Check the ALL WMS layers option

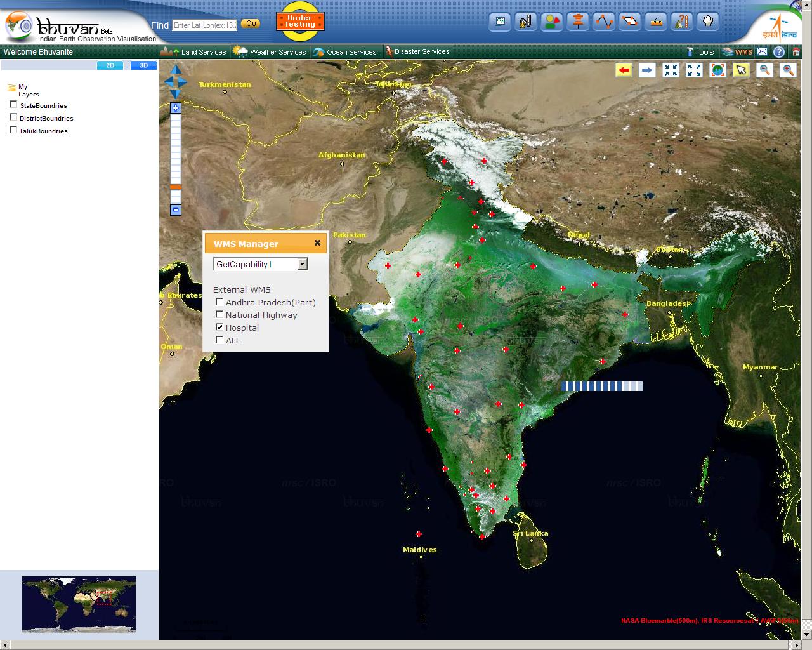coord(219,340)
